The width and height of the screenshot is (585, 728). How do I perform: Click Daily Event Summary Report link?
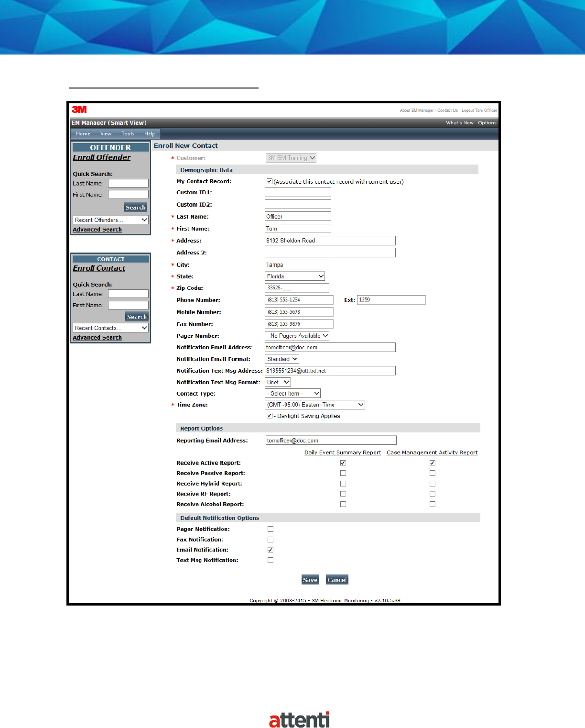pyautogui.click(x=343, y=452)
